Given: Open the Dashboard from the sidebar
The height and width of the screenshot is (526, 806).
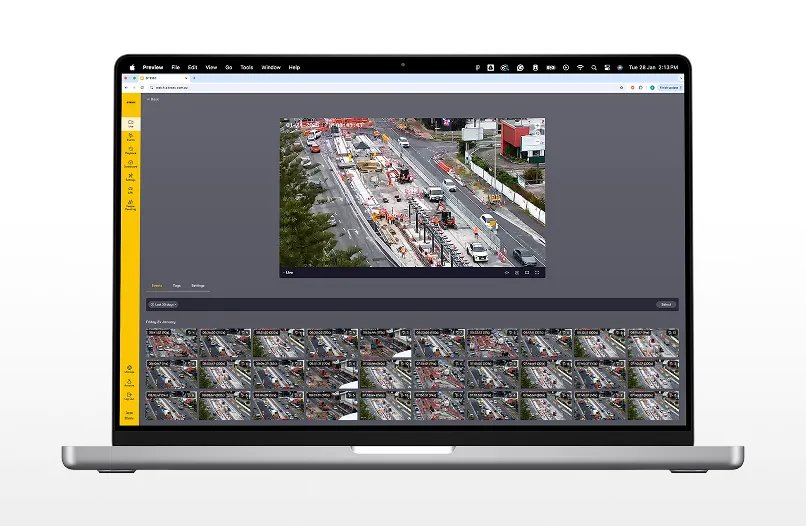Looking at the screenshot, I should coord(130,164).
